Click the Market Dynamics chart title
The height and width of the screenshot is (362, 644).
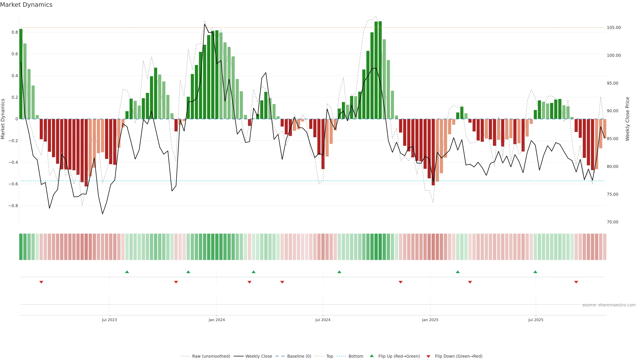pyautogui.click(x=26, y=5)
